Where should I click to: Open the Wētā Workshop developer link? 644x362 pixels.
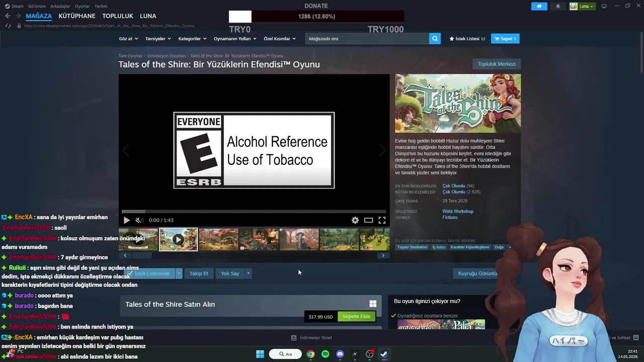[x=458, y=211]
